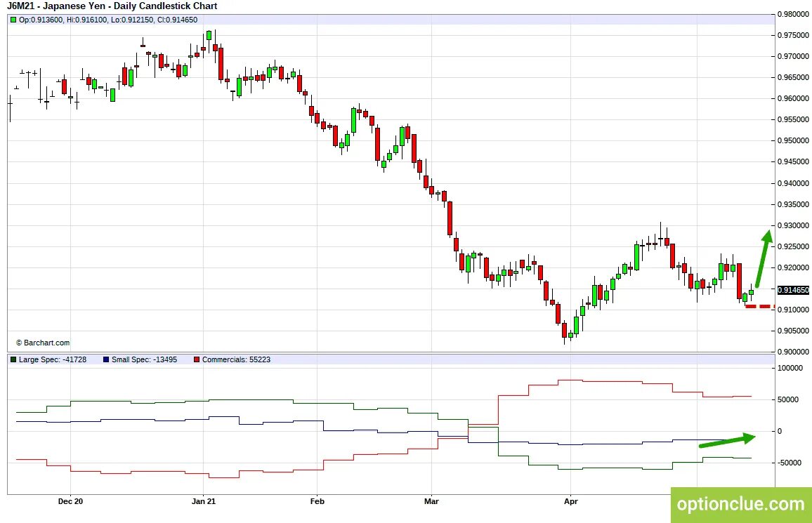Click the 0.950000 price axis label
The image size is (812, 523).
coord(793,140)
